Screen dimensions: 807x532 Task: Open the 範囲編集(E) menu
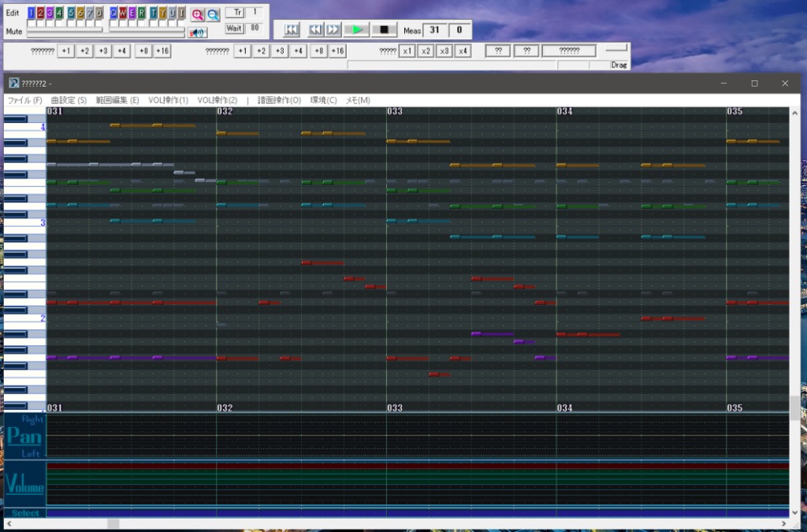click(x=117, y=100)
